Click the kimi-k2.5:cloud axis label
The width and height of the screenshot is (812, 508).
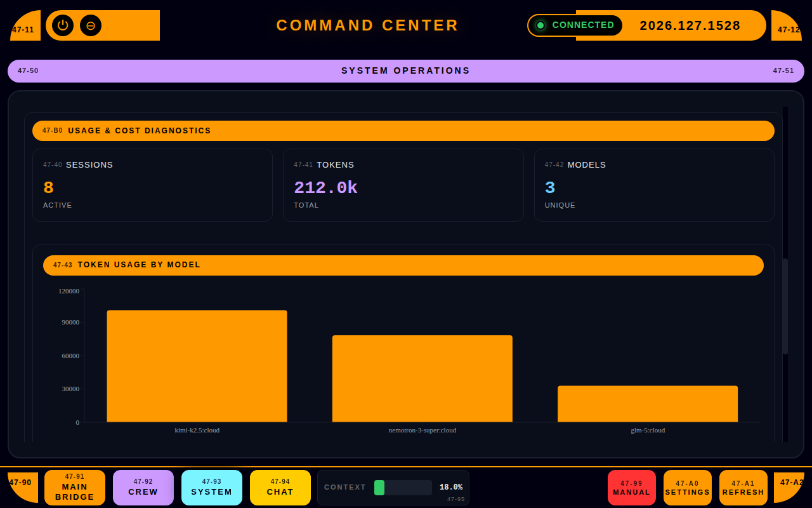click(197, 430)
